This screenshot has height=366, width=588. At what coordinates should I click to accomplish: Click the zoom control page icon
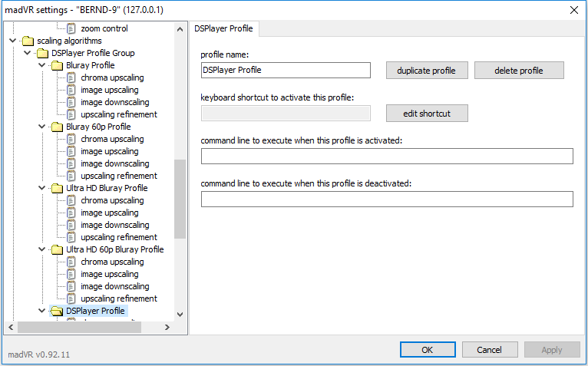[x=71, y=28]
